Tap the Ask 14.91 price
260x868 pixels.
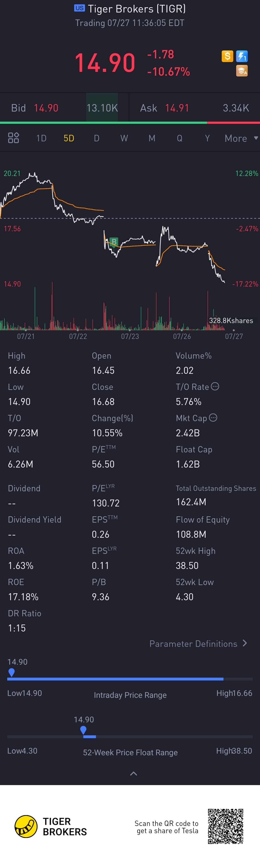pos(177,108)
